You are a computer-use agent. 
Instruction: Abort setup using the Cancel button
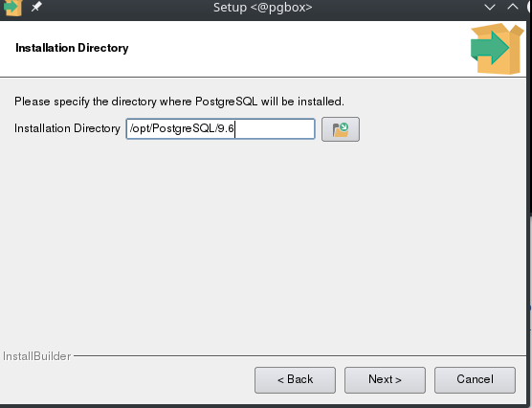(x=475, y=380)
